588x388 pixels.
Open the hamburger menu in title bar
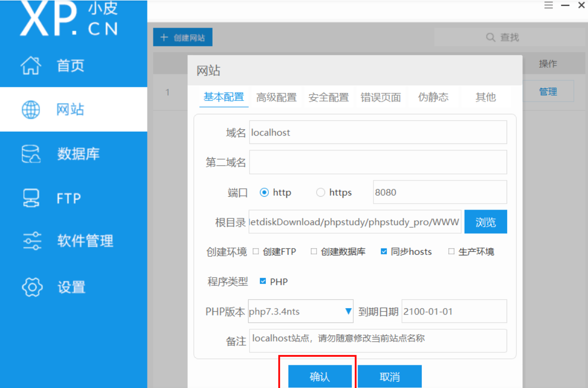point(549,5)
